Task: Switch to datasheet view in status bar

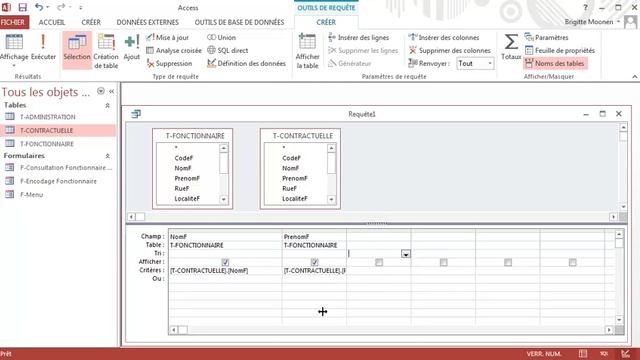Action: (582, 354)
